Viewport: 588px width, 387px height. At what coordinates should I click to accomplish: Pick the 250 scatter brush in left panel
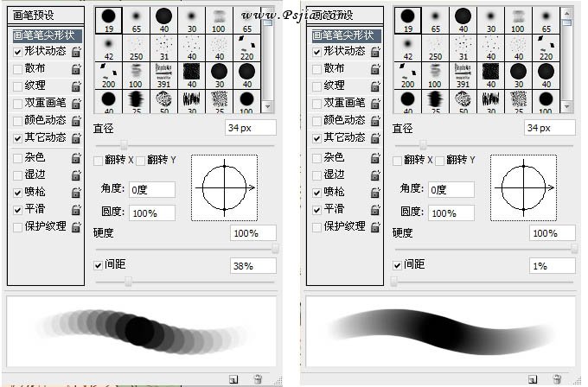(x=136, y=48)
